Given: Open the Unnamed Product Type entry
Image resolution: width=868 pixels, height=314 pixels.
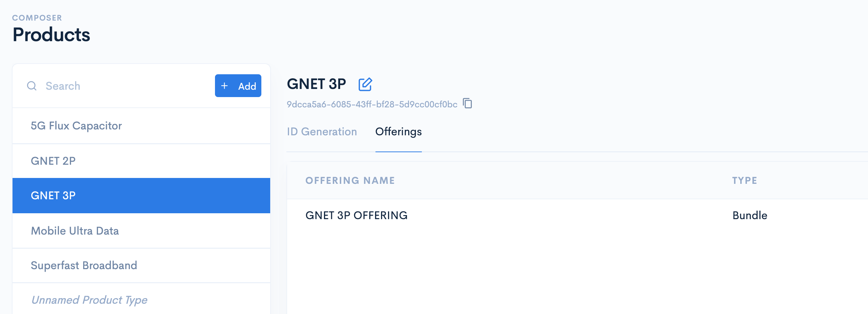Looking at the screenshot, I should [x=141, y=299].
